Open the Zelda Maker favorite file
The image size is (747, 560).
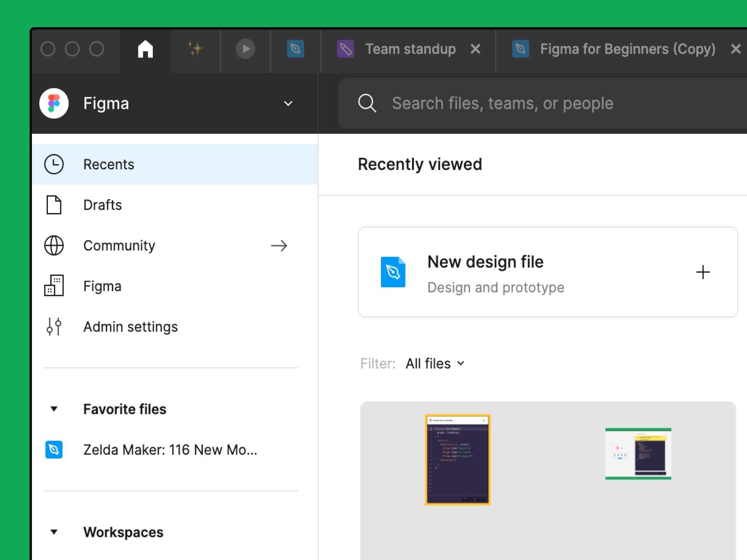point(170,450)
